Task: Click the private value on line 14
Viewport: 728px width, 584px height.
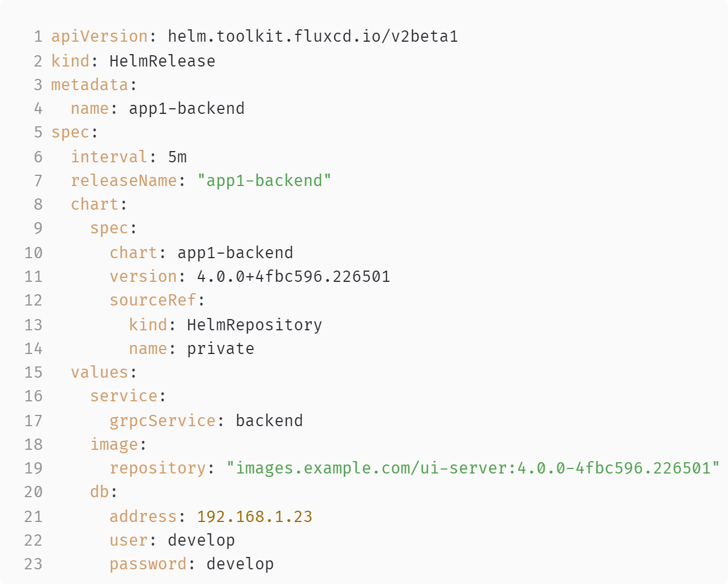Action: (220, 348)
